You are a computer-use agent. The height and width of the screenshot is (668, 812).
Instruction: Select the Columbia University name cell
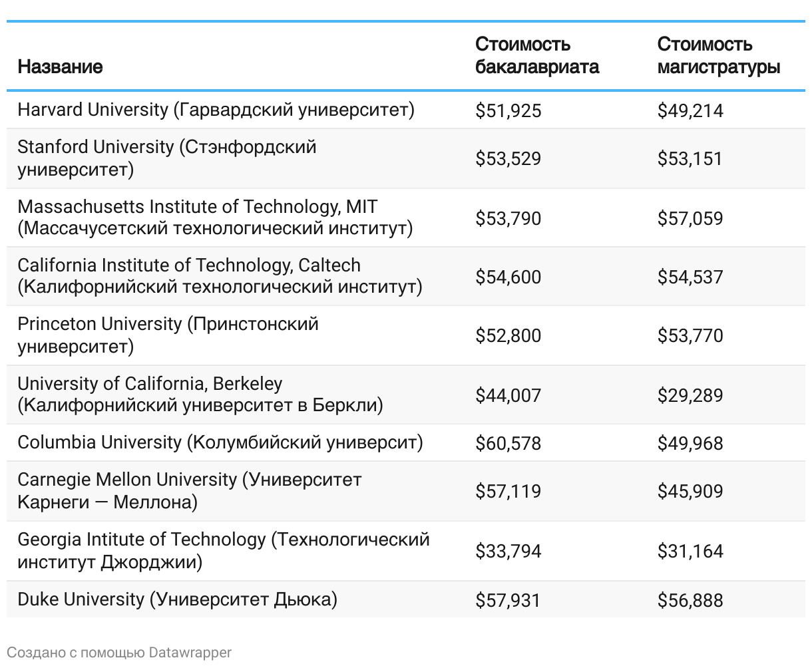(220, 442)
